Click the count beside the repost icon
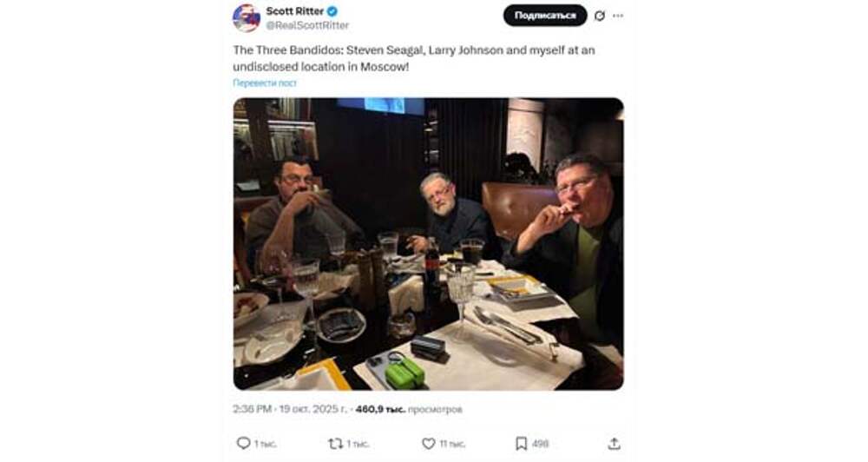 click(358, 444)
